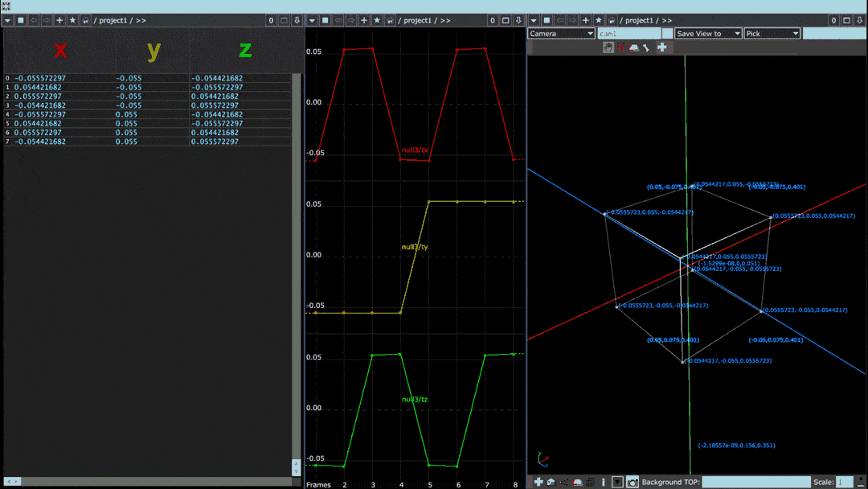Click the bookmark star in the middle pane
The image size is (868, 489).
tap(377, 20)
